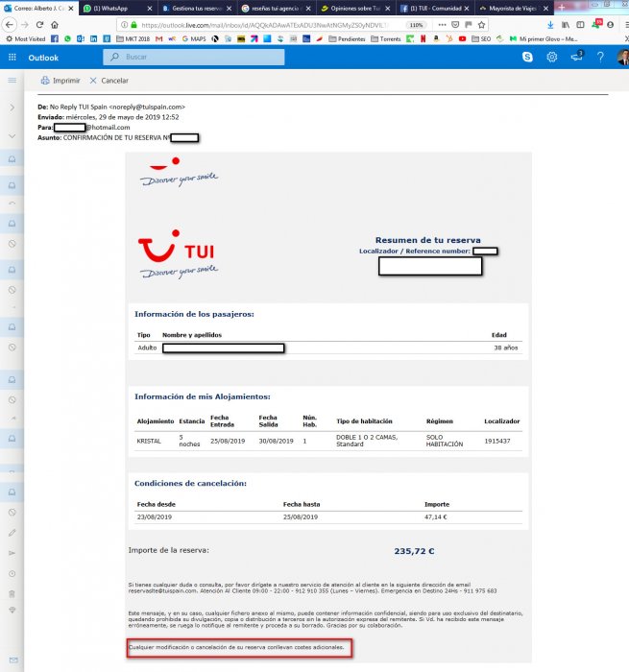Open the Outlook bookmark icon in bookmarks bar
This screenshot has width=629, height=672.
[x=80, y=39]
